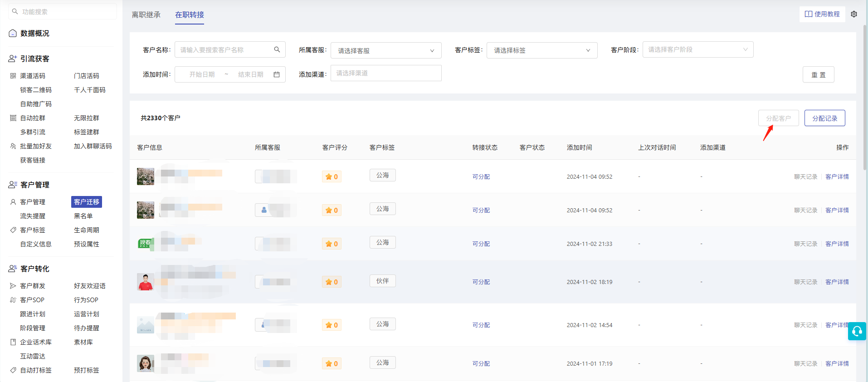
Task: Open 好友欢迎语 menu item
Action: point(90,286)
